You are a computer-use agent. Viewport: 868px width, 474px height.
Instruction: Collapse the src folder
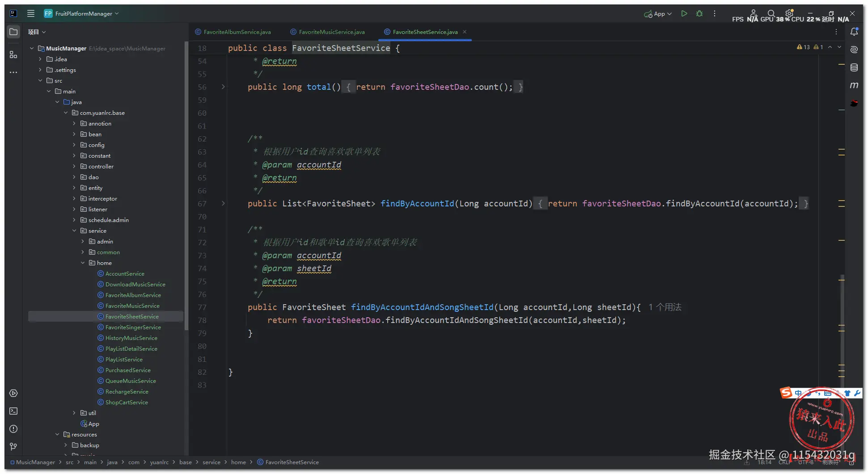pyautogui.click(x=40, y=80)
